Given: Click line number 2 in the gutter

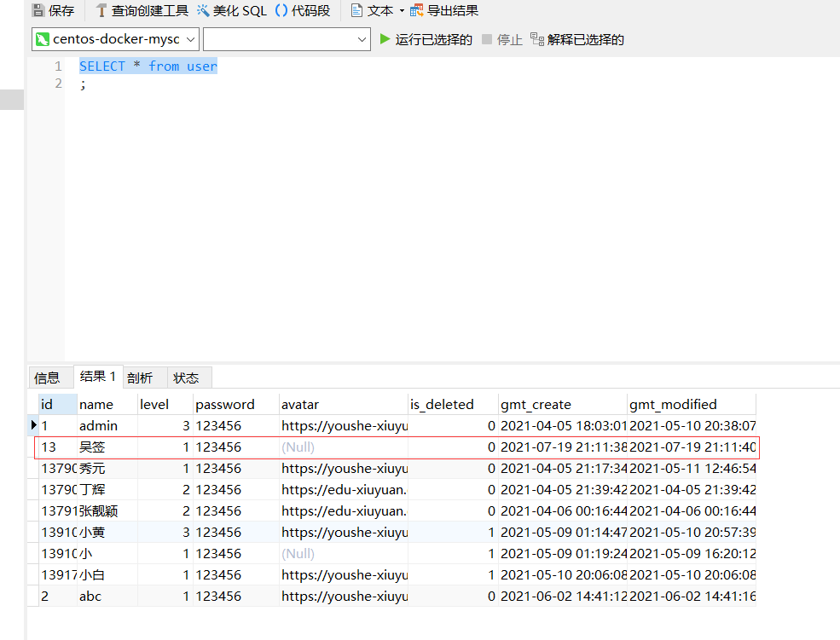Looking at the screenshot, I should [58, 84].
